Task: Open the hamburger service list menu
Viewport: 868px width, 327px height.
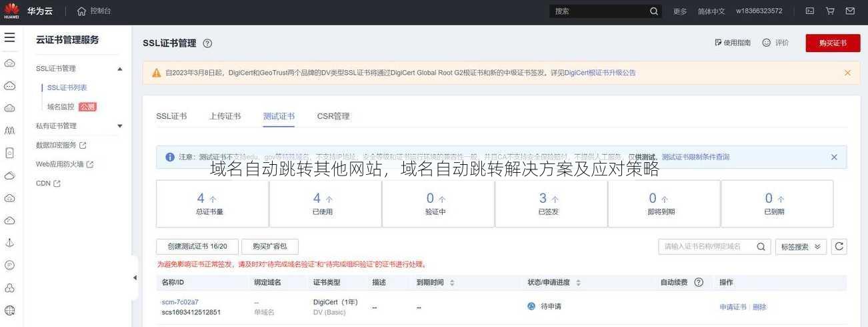Action: [9, 38]
